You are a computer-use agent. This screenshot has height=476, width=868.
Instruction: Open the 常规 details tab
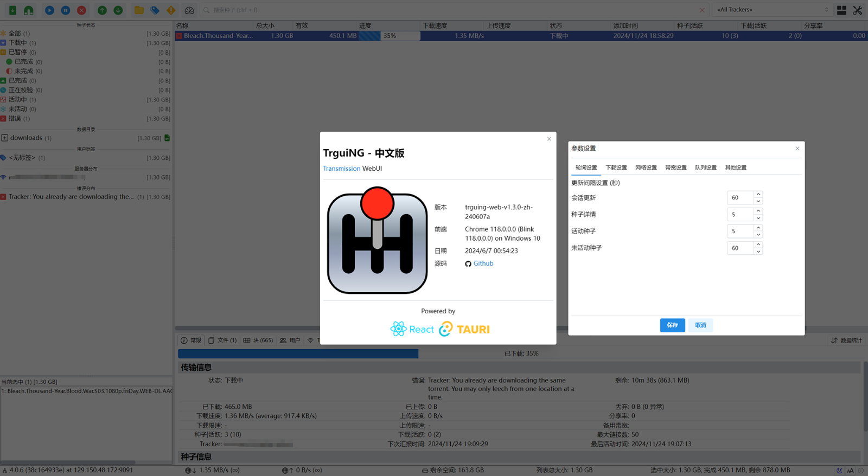191,340
